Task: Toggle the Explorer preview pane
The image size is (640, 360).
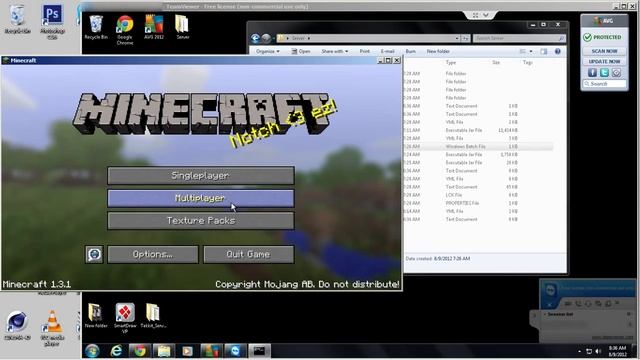Action: click(544, 51)
